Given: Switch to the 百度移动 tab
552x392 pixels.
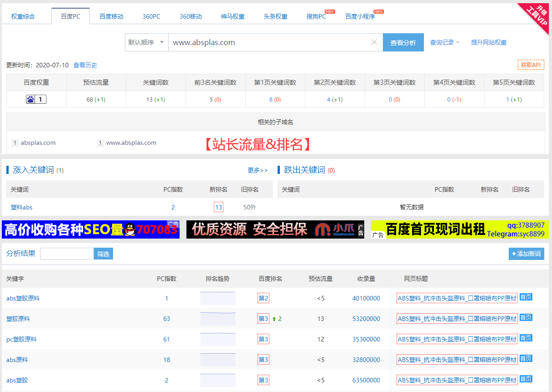Looking at the screenshot, I should click(111, 16).
